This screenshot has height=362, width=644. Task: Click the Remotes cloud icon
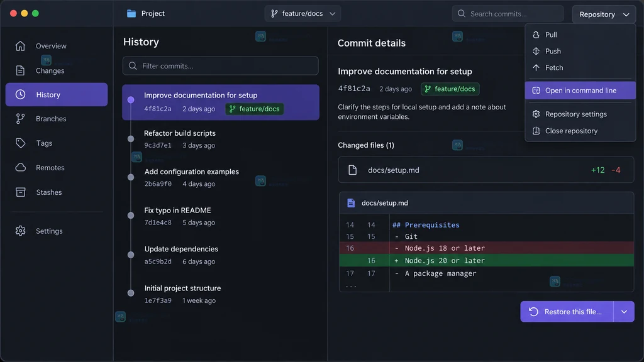[20, 167]
